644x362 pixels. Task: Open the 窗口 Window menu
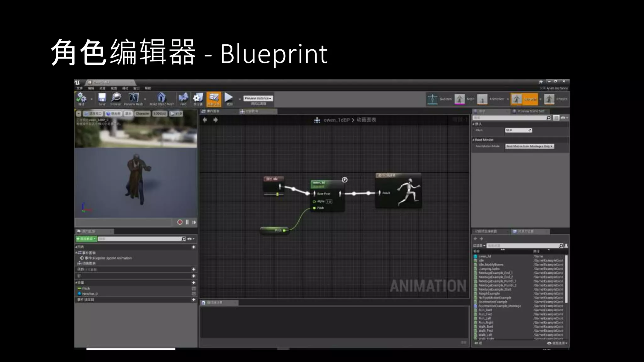pyautogui.click(x=136, y=88)
